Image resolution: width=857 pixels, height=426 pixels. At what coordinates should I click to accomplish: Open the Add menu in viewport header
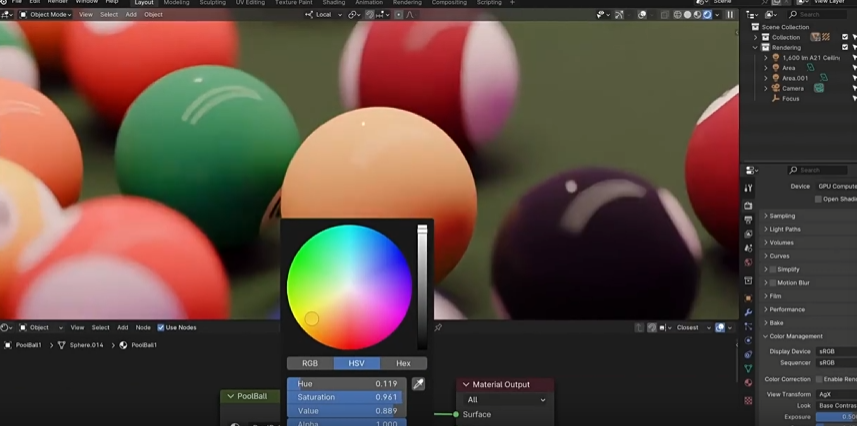pos(131,15)
